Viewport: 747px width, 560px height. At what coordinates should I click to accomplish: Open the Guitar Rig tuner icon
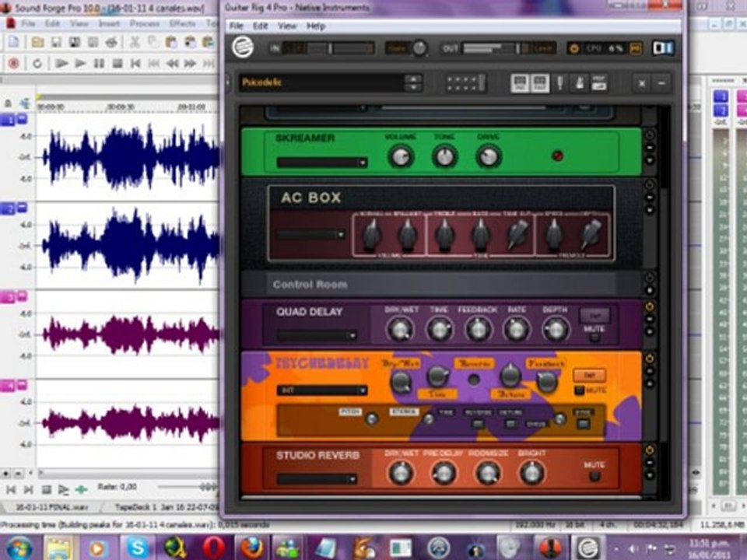click(x=560, y=83)
